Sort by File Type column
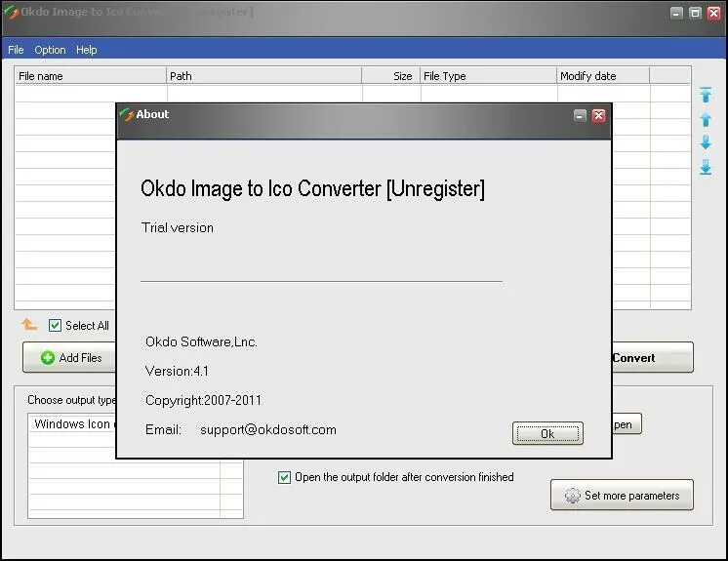Image resolution: width=728 pixels, height=561 pixels. coord(489,76)
